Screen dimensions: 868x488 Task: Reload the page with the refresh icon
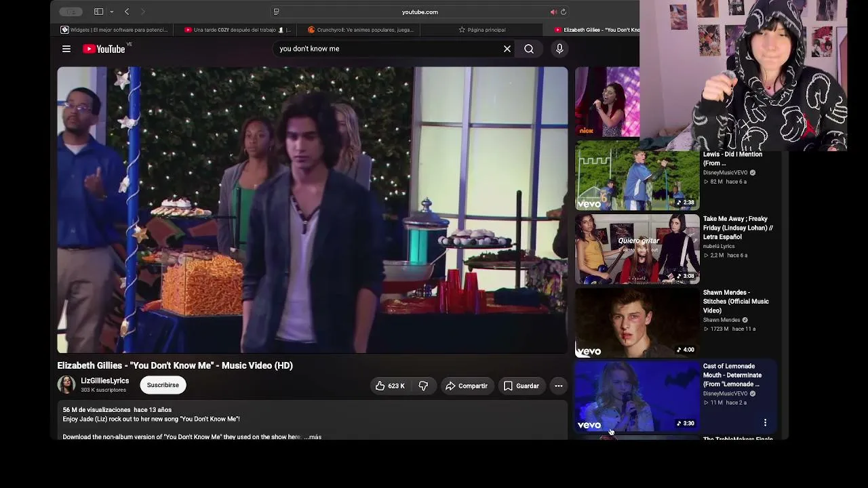(x=564, y=12)
